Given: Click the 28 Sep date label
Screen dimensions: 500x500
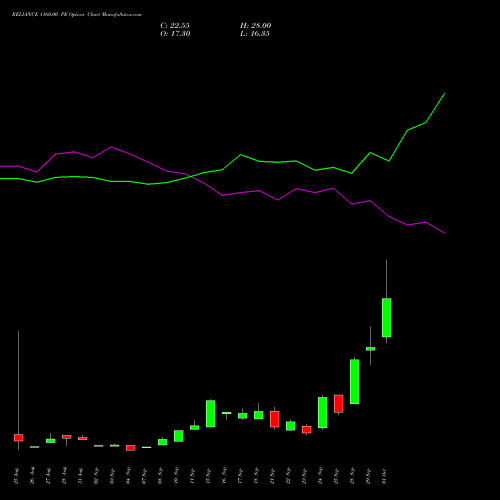Looking at the screenshot, I should coord(352,476).
